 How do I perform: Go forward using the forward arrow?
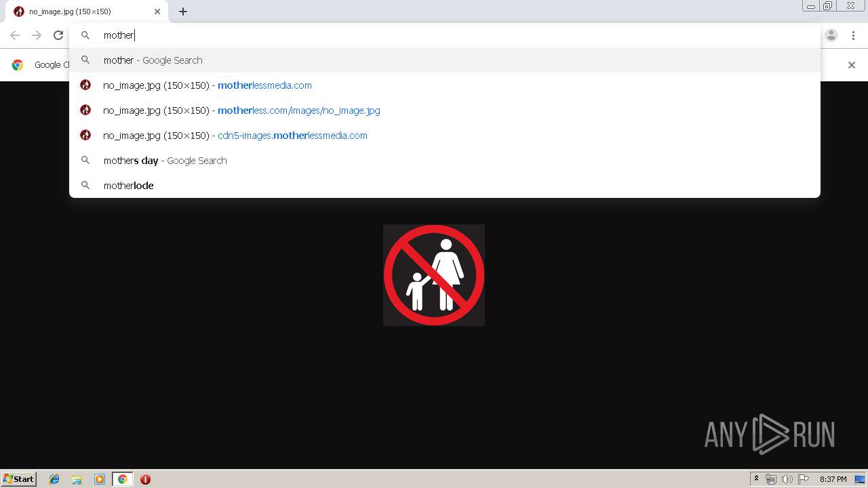point(37,35)
